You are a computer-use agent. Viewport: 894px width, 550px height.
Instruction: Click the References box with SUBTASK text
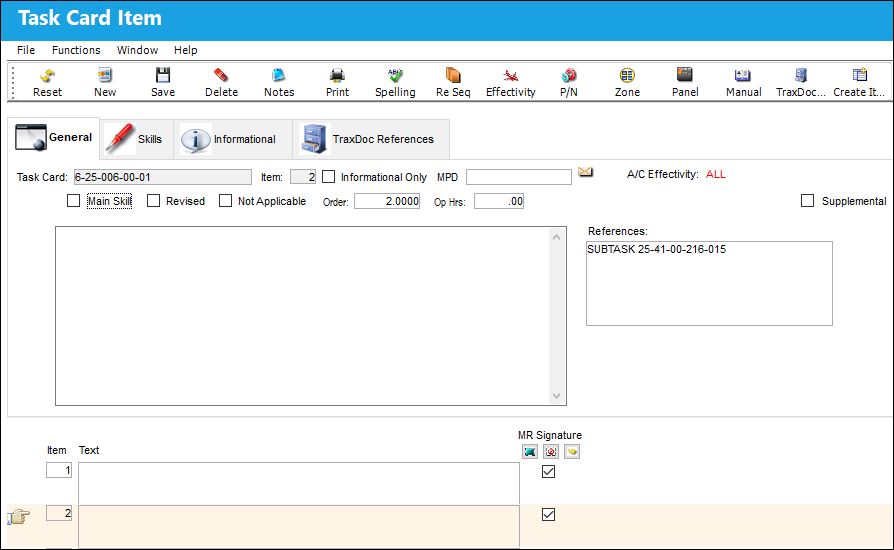pos(709,284)
